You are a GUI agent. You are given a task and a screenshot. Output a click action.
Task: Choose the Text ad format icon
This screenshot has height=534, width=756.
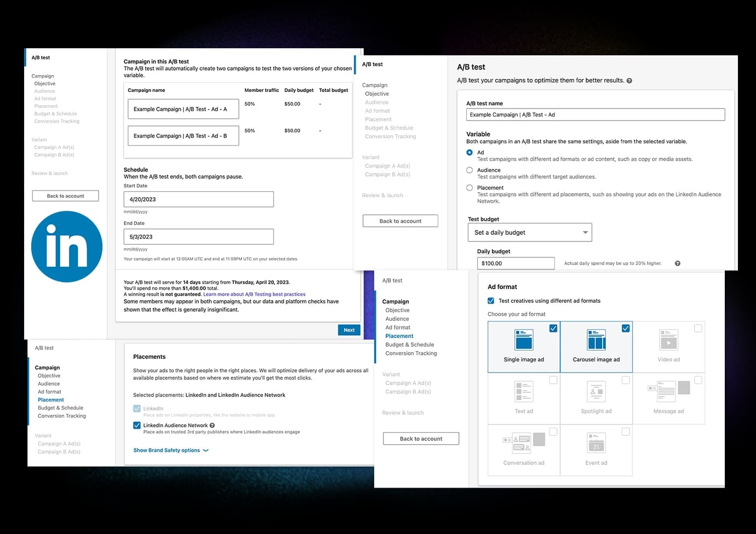(x=524, y=392)
